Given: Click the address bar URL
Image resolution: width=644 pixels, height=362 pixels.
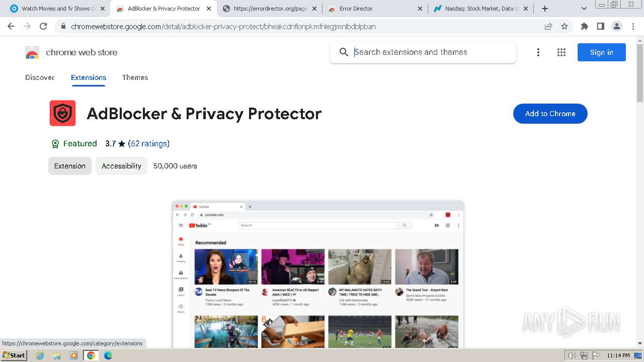Looking at the screenshot, I should pyautogui.click(x=223, y=26).
